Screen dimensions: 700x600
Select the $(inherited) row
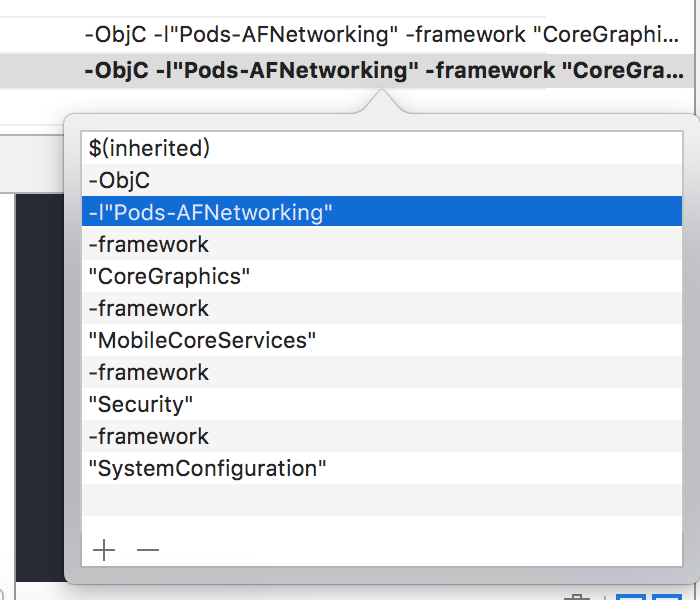coord(382,148)
